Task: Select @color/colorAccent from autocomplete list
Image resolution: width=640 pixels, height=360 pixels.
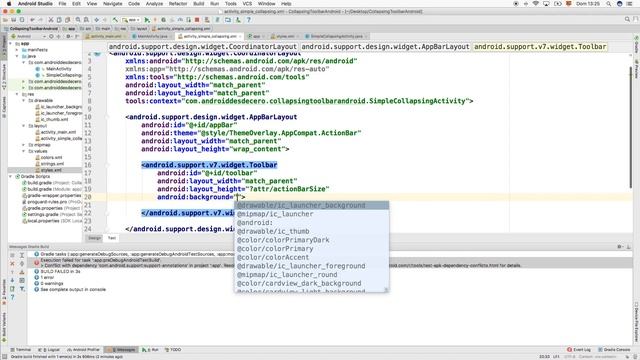Action: click(311, 257)
